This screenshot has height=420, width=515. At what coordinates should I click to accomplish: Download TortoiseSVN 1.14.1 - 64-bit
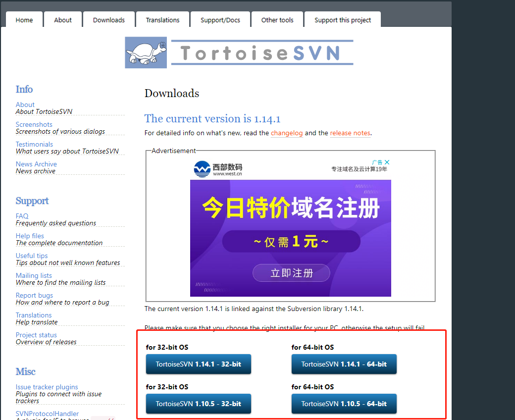(x=344, y=364)
